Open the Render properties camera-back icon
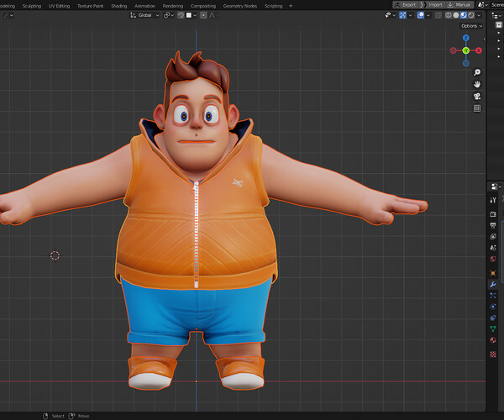Image resolution: width=504 pixels, height=420 pixels. click(x=493, y=214)
